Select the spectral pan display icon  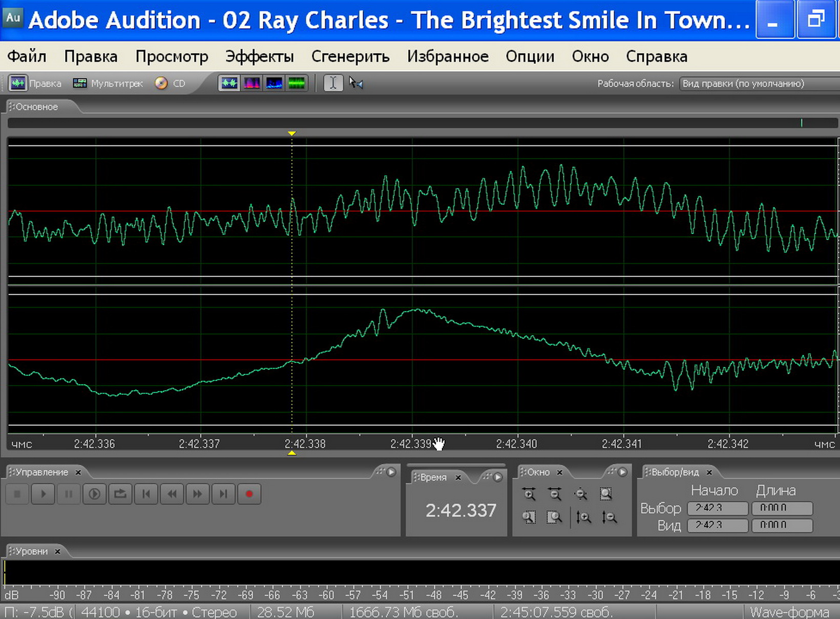[x=274, y=83]
